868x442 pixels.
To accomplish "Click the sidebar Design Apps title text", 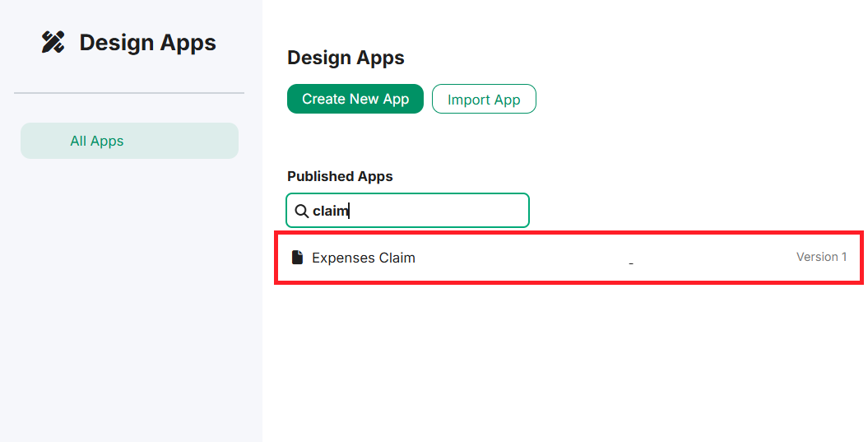I will pos(148,43).
